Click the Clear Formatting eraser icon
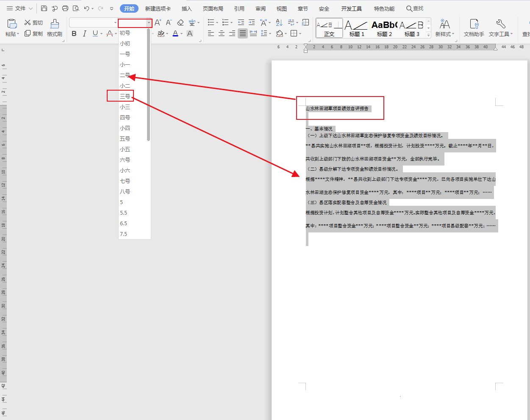Viewport: 530px width, 420px height. tap(180, 23)
